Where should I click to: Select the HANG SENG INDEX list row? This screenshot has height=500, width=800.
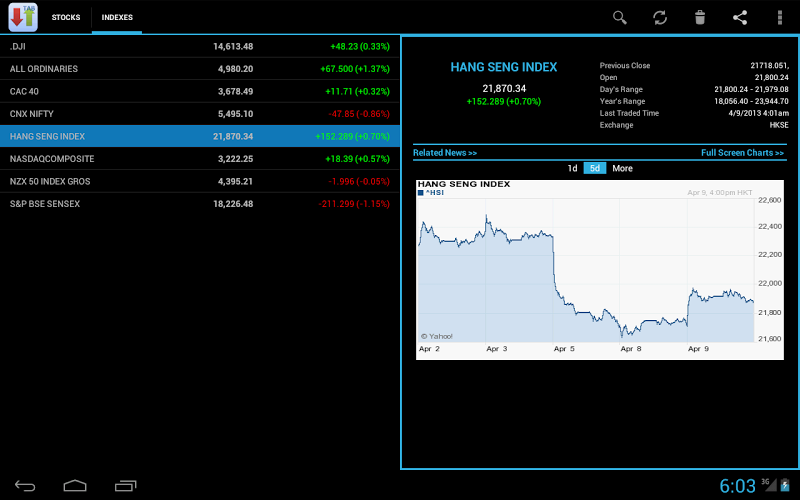click(x=199, y=136)
